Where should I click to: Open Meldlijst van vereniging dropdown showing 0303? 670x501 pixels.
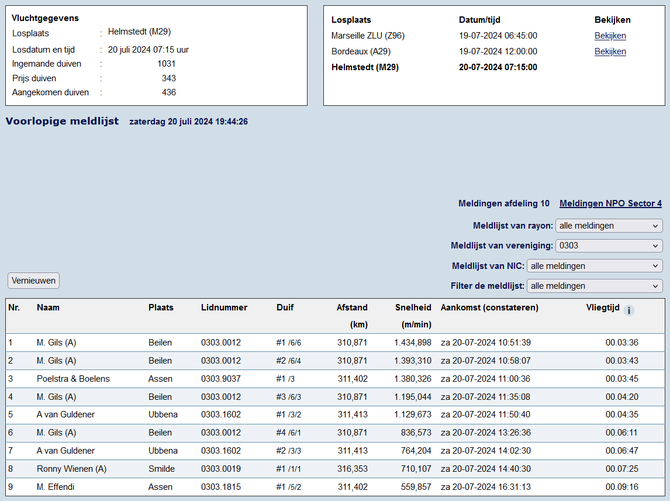coord(609,246)
